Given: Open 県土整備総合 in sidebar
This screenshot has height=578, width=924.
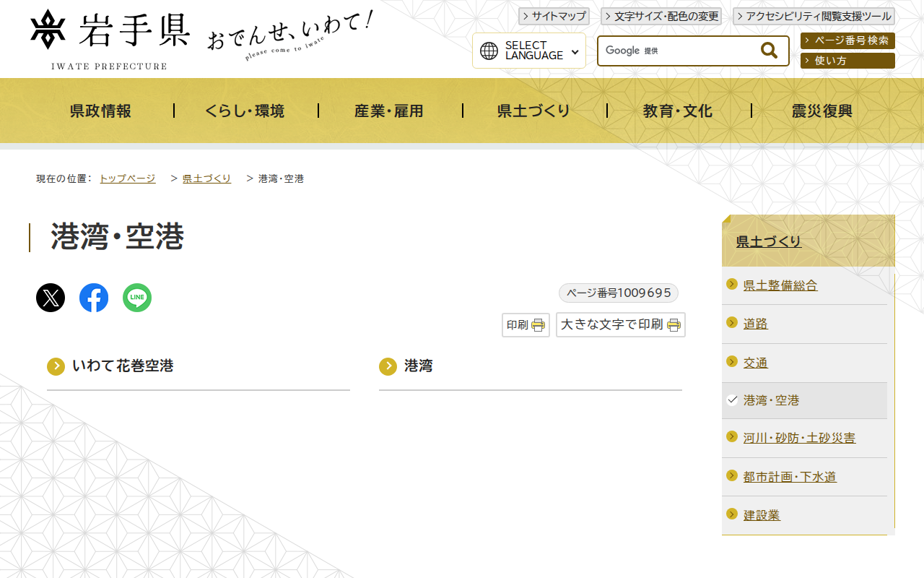Looking at the screenshot, I should (x=780, y=285).
